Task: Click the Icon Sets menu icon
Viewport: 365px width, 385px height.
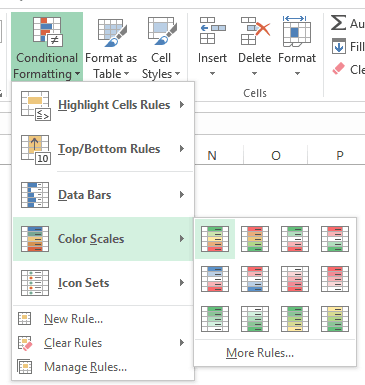Action: click(35, 283)
